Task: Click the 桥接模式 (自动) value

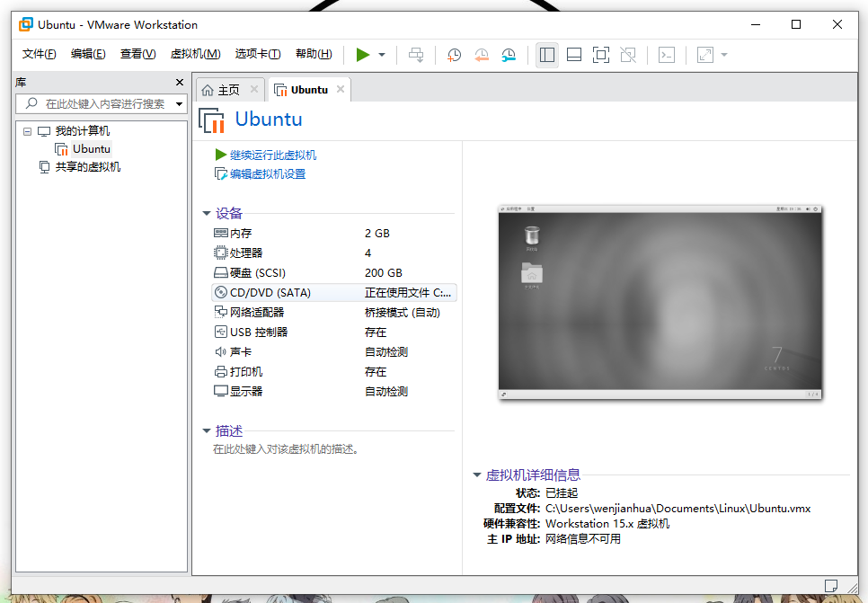Action: (x=403, y=313)
